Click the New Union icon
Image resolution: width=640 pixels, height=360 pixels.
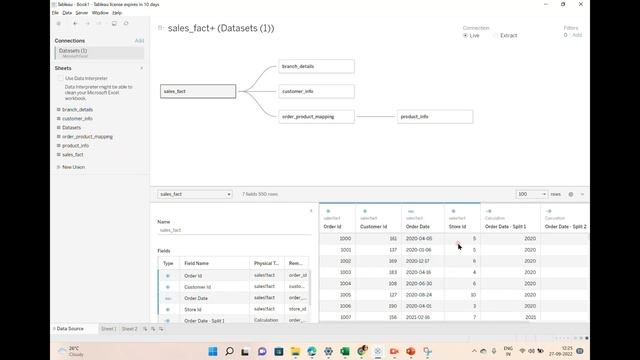[58, 167]
